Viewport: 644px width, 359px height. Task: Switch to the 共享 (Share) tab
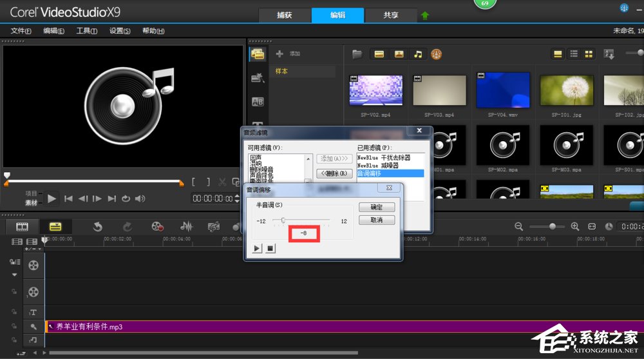390,15
